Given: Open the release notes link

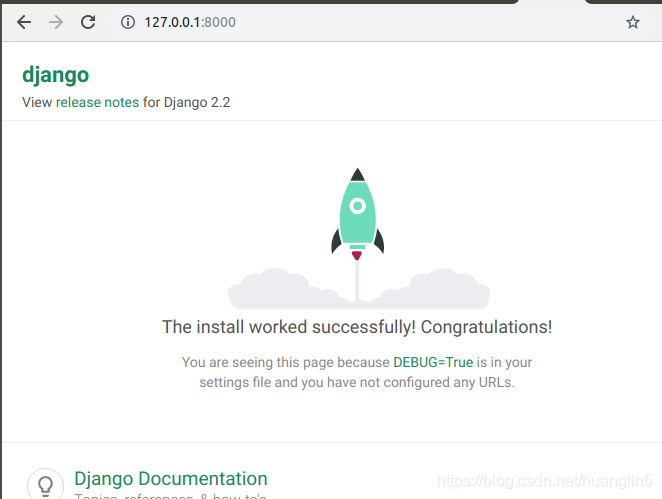Looking at the screenshot, I should coord(98,102).
